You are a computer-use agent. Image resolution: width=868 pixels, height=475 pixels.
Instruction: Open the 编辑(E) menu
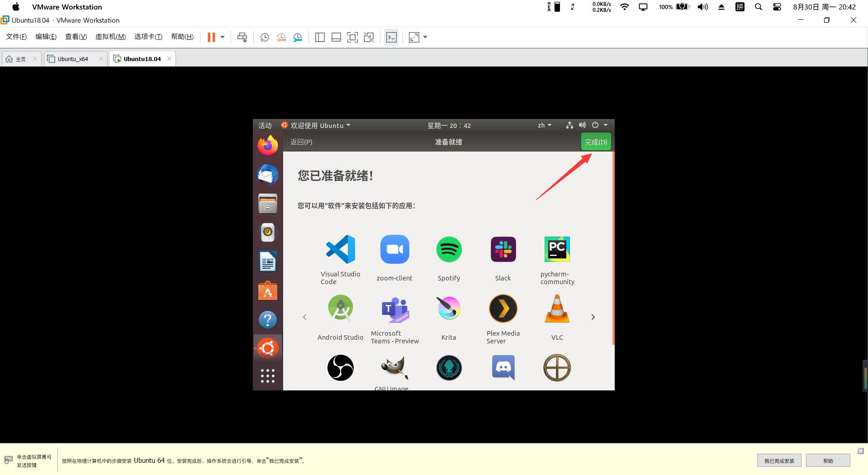pyautogui.click(x=46, y=37)
